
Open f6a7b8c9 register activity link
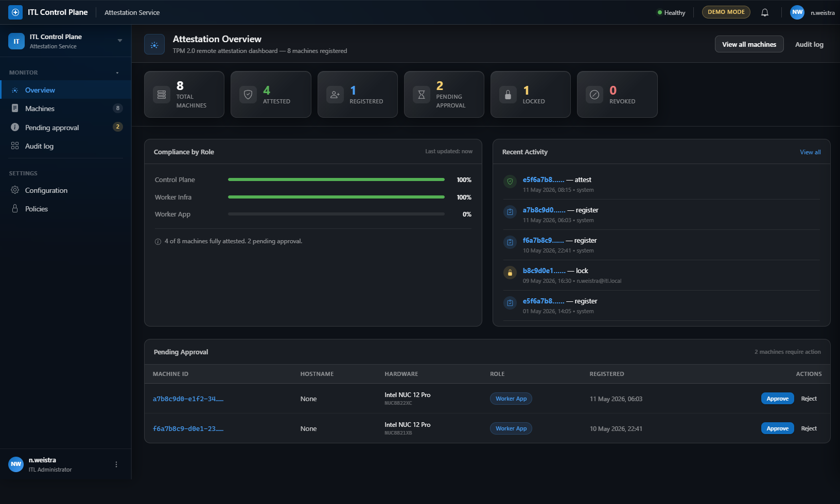544,240
